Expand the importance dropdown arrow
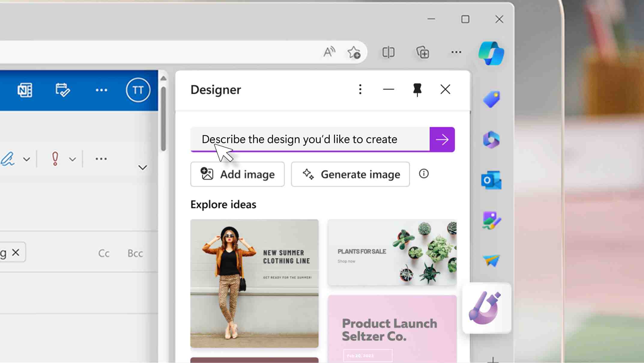644x363 pixels. coord(72,159)
